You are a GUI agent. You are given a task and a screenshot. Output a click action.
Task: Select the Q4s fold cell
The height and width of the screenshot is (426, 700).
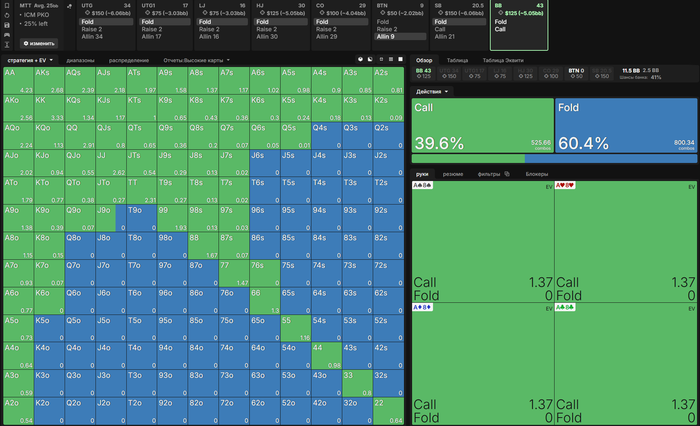[326, 136]
